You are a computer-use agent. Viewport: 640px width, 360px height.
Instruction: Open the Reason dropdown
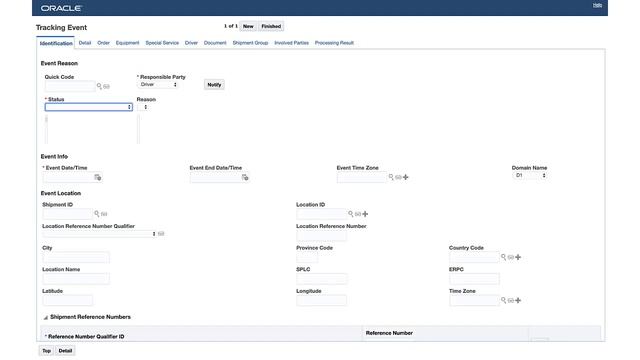[x=143, y=107]
